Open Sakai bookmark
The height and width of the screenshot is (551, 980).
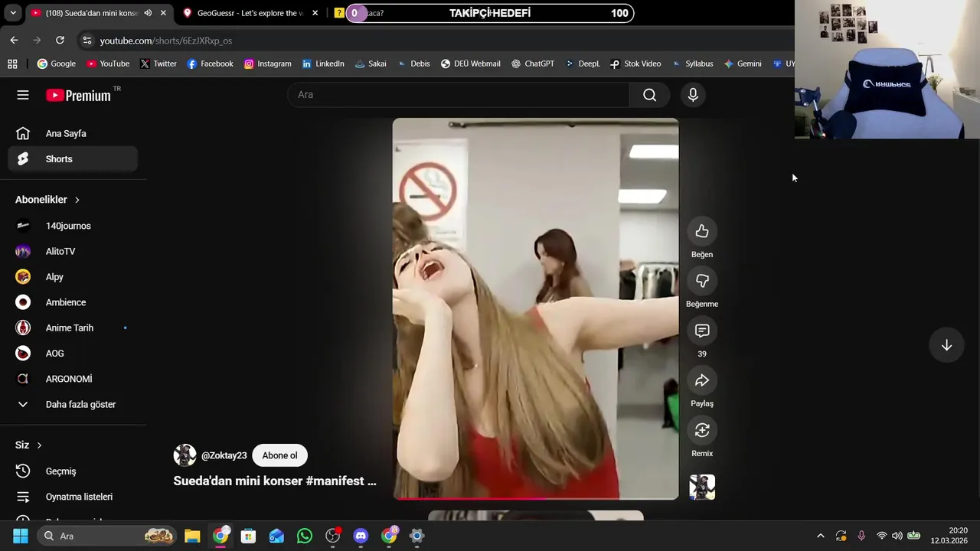tap(371, 64)
